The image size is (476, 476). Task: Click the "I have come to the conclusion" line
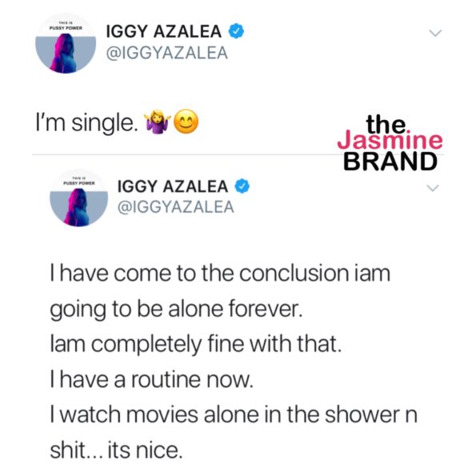pyautogui.click(x=220, y=274)
